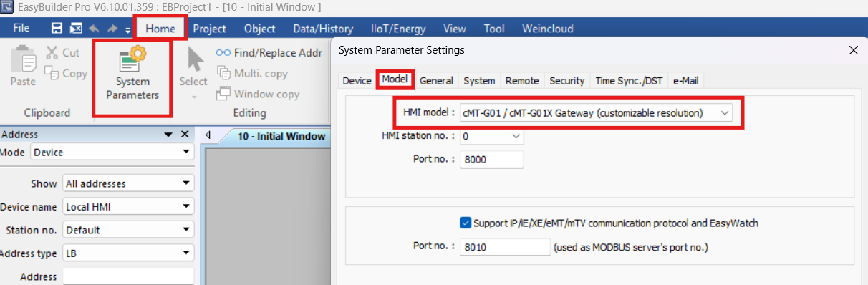
Task: Switch to the Home ribbon tab
Action: coord(160,29)
